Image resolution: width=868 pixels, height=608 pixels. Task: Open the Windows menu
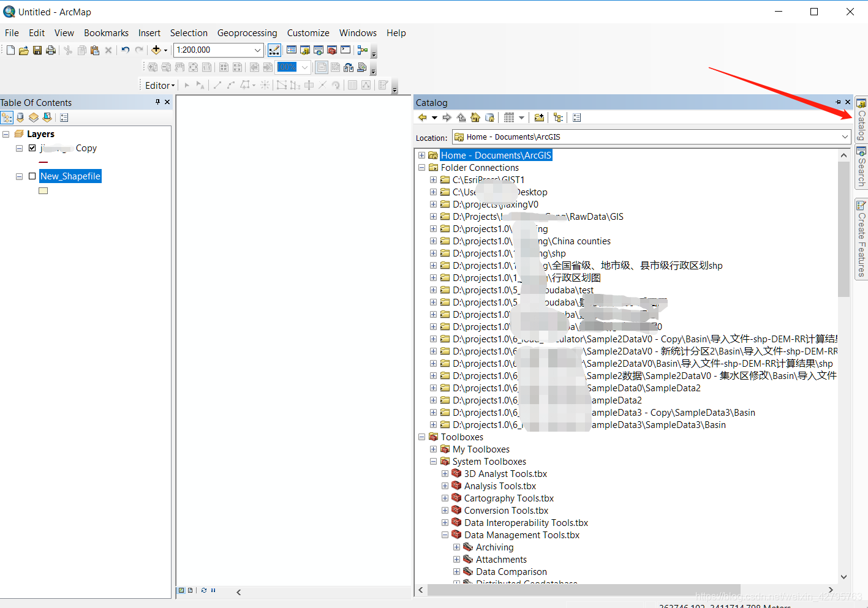click(x=358, y=33)
